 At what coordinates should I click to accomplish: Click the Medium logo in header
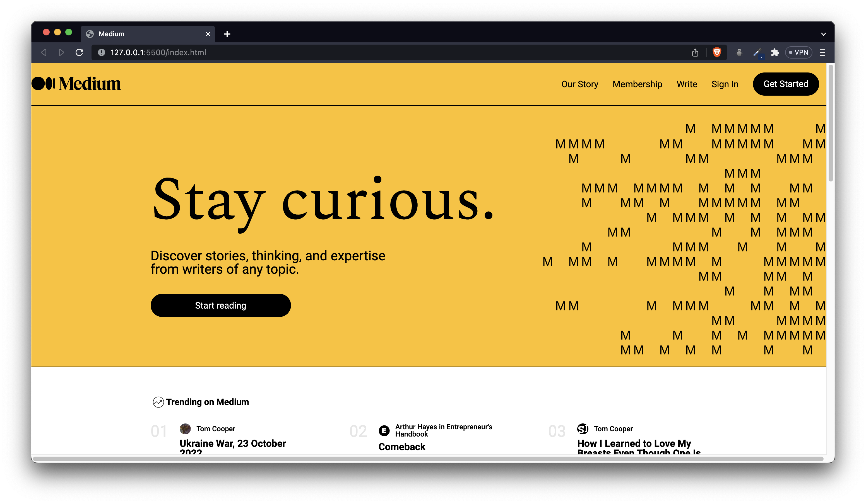(x=76, y=84)
